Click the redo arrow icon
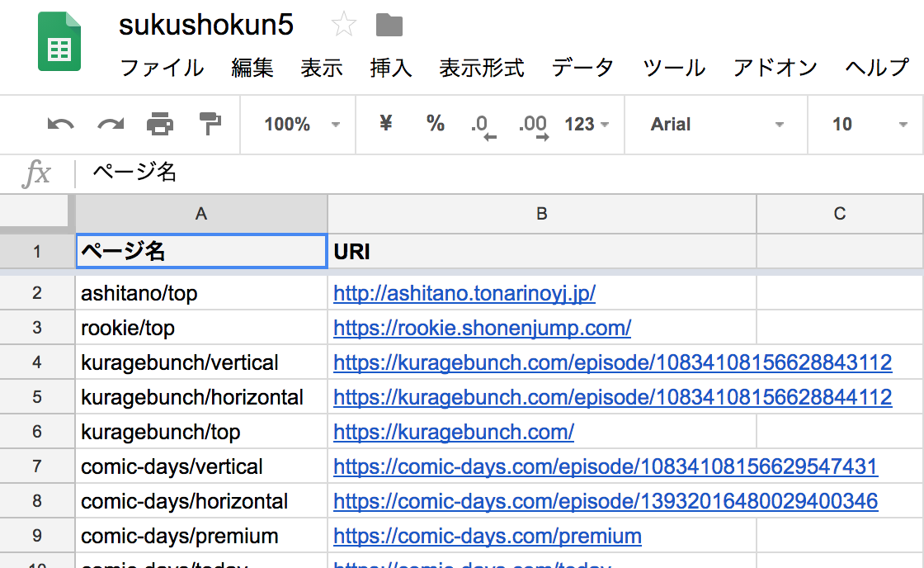The width and height of the screenshot is (924, 568). (111, 125)
